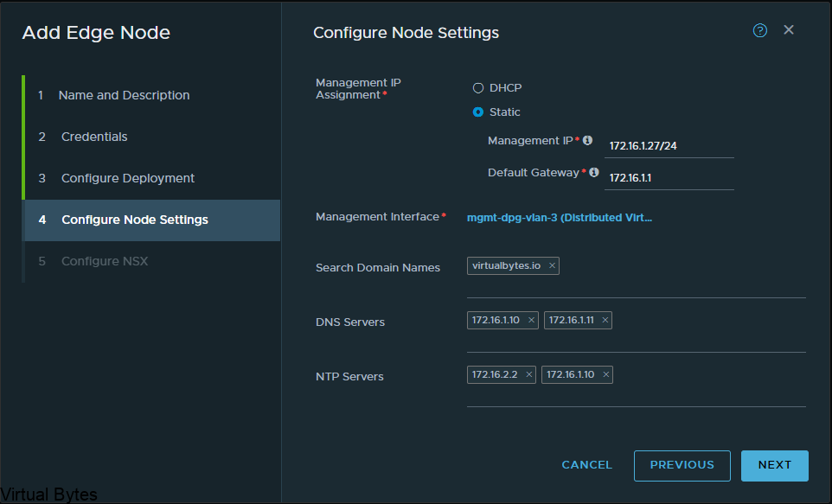Remove NTP server 172.16.1.10 tag
Image resolution: width=832 pixels, height=504 pixels.
point(606,374)
